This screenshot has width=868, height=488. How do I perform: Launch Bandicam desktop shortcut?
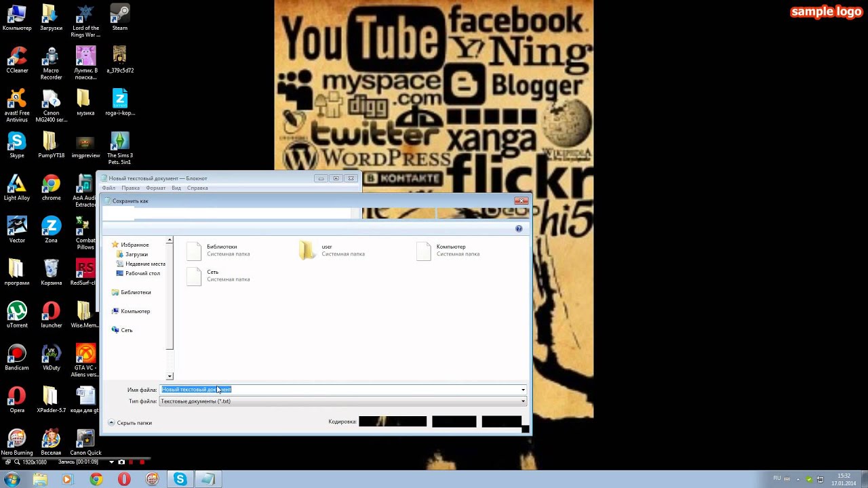pyautogui.click(x=17, y=357)
